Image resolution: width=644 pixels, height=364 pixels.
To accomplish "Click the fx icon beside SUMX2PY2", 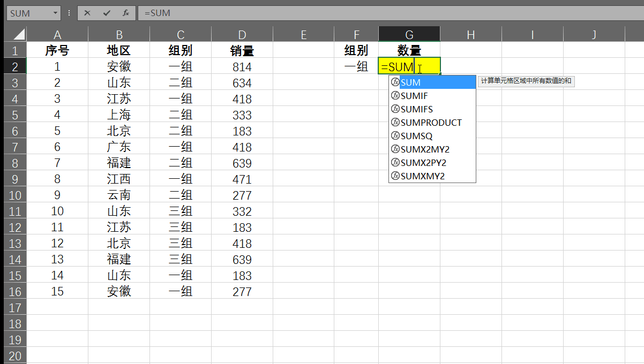I will pyautogui.click(x=395, y=163).
